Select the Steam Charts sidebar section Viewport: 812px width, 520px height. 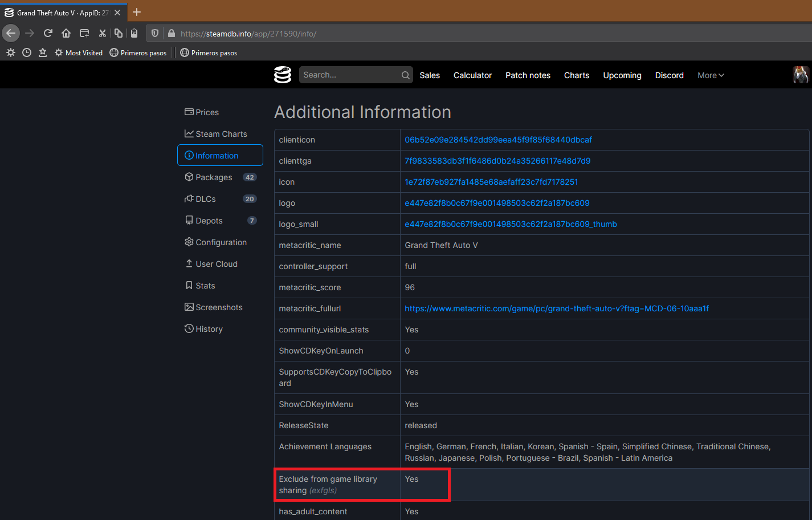click(220, 134)
